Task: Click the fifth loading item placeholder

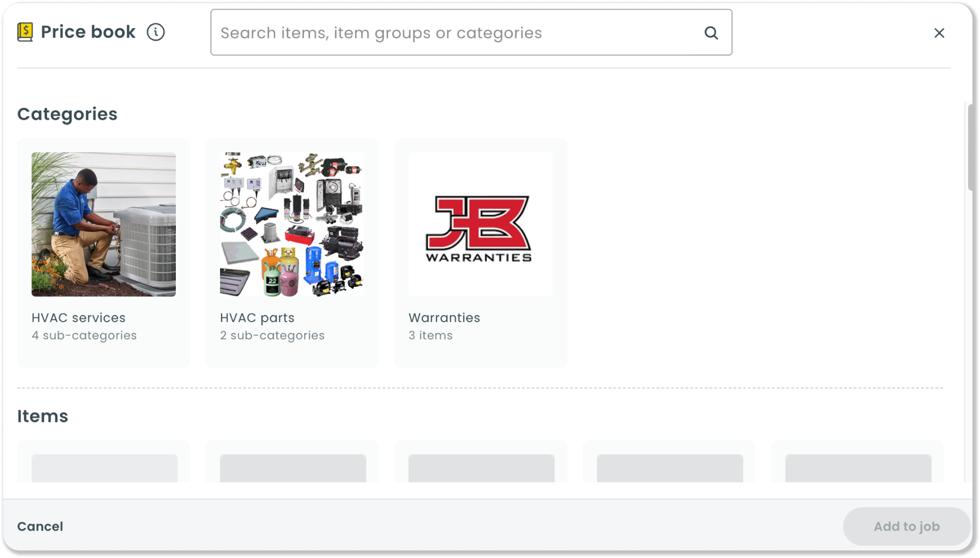Action: (x=858, y=467)
